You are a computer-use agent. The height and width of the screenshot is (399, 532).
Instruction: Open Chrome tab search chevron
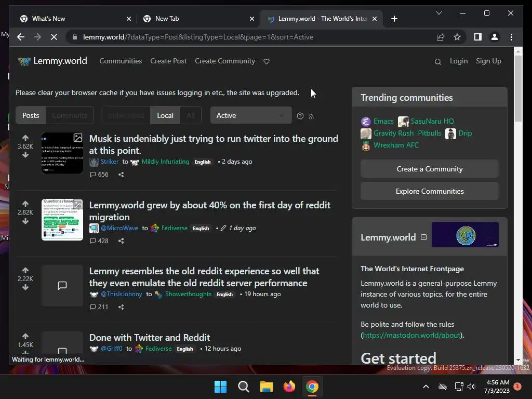438,13
